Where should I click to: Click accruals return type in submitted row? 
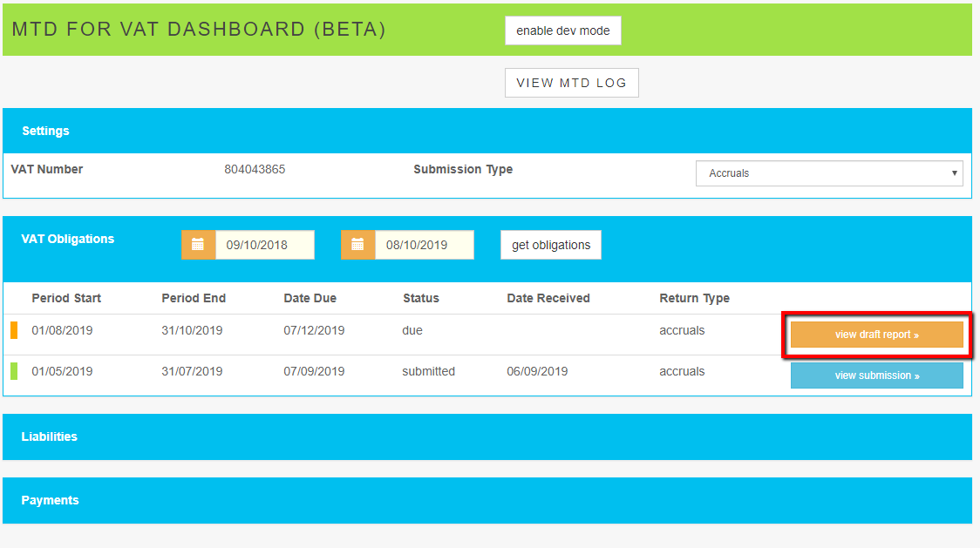pyautogui.click(x=682, y=371)
